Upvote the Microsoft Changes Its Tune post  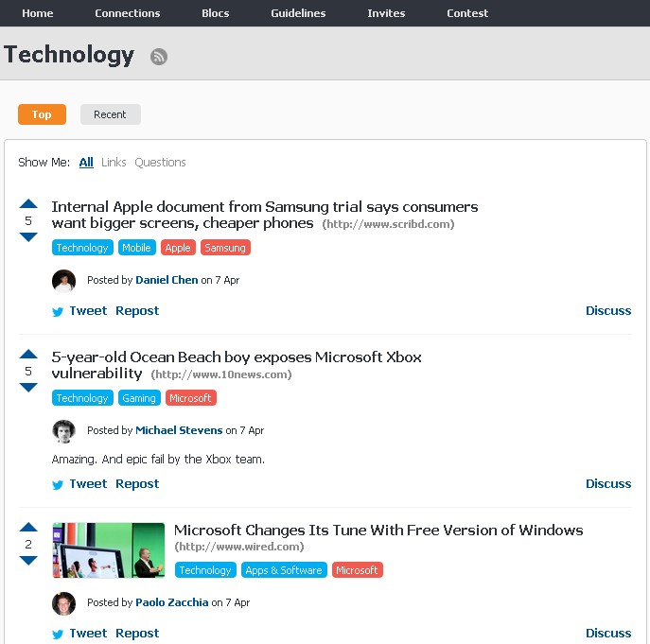point(28,528)
